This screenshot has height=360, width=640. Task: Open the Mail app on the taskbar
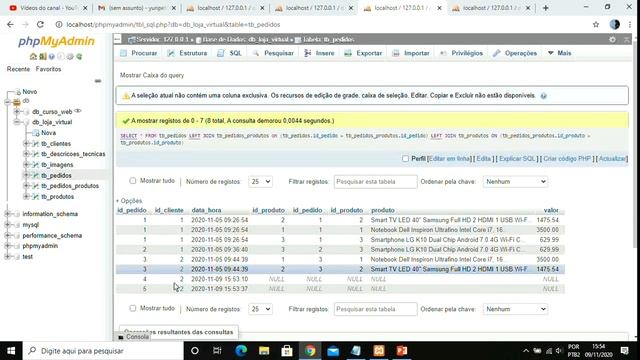point(333,351)
